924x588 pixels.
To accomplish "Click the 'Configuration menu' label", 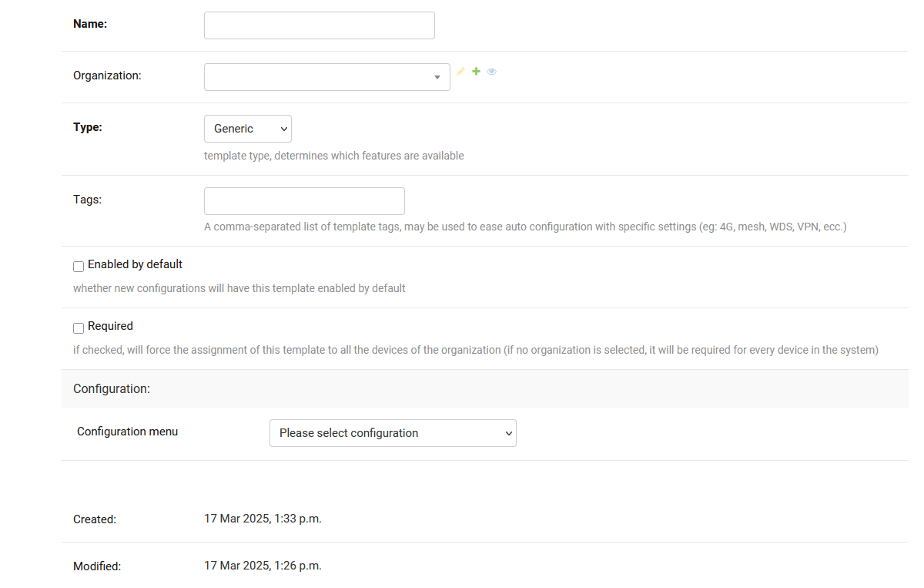I will (127, 432).
